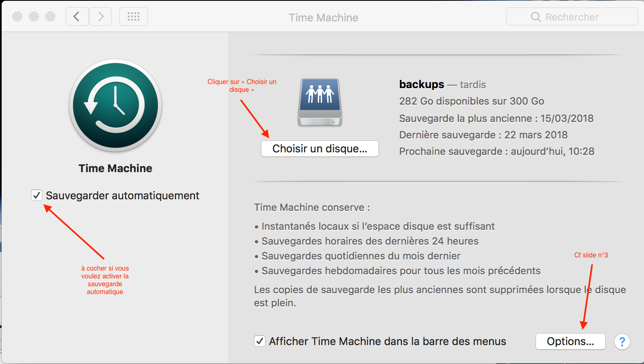This screenshot has width=644, height=364.
Task: Show all preferences with the grid button
Action: click(x=134, y=17)
